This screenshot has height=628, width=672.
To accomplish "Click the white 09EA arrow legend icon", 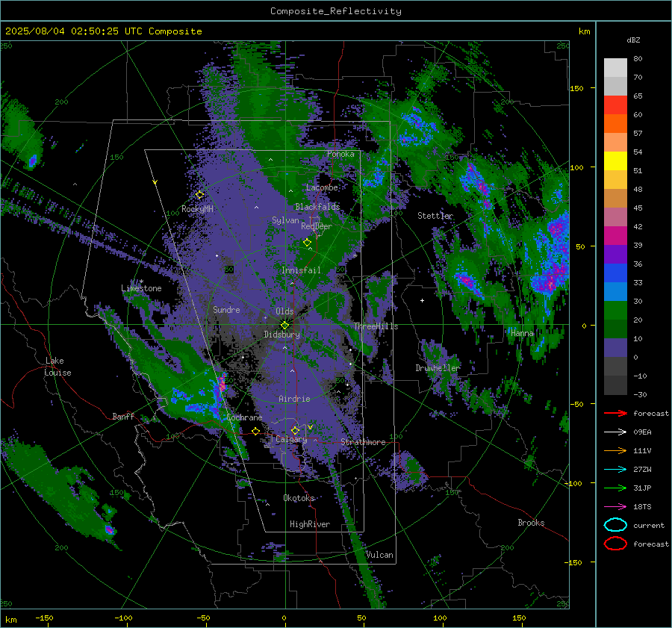I will click(x=615, y=432).
